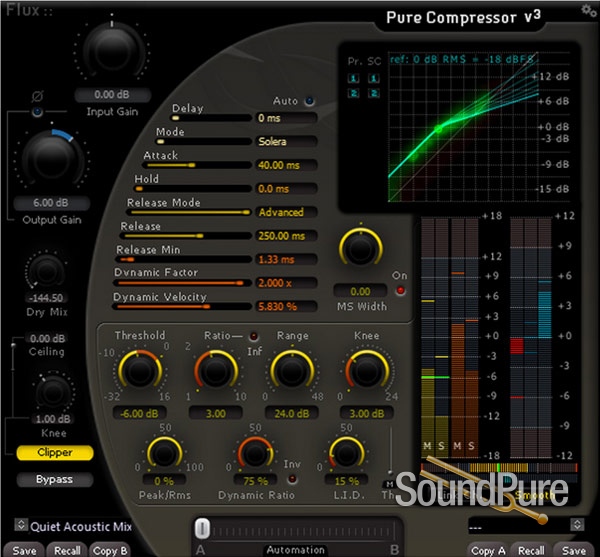Click the Attack slider

pyautogui.click(x=197, y=165)
